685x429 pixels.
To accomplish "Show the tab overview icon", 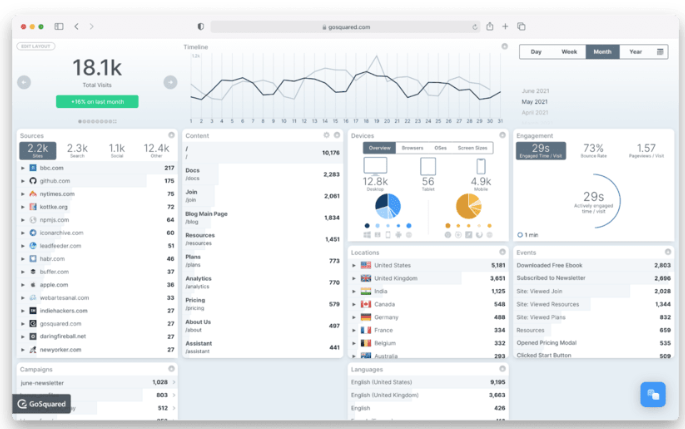I will (x=521, y=27).
